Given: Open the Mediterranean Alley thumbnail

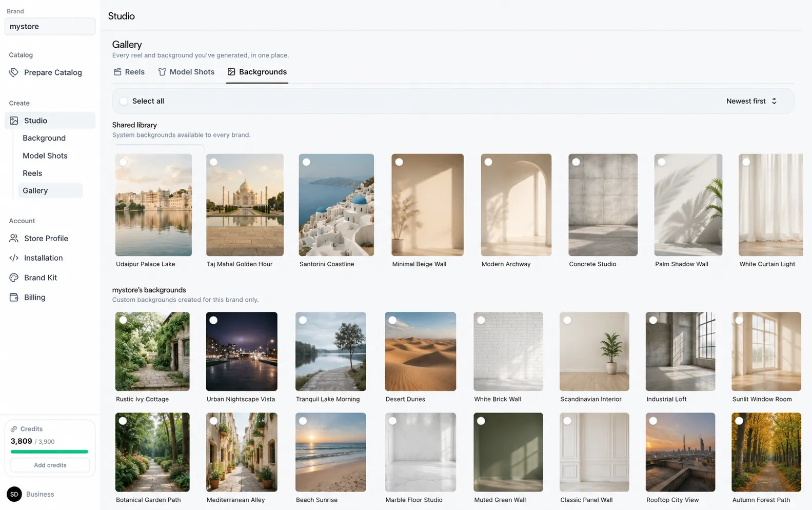Looking at the screenshot, I should point(242,452).
